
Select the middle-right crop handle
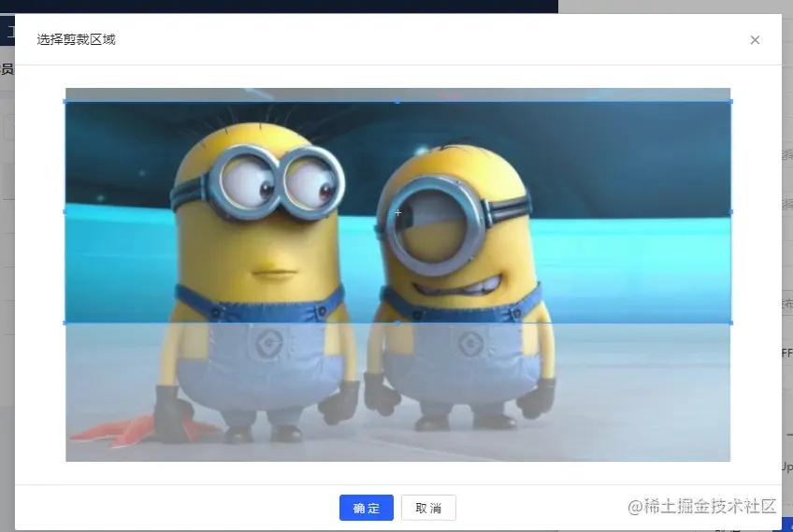coord(730,212)
